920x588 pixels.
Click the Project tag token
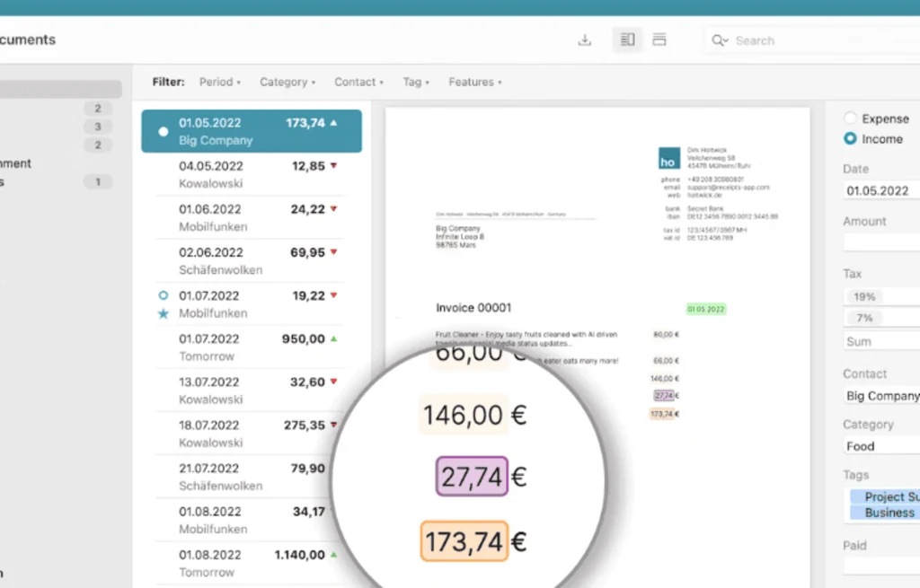tap(885, 496)
